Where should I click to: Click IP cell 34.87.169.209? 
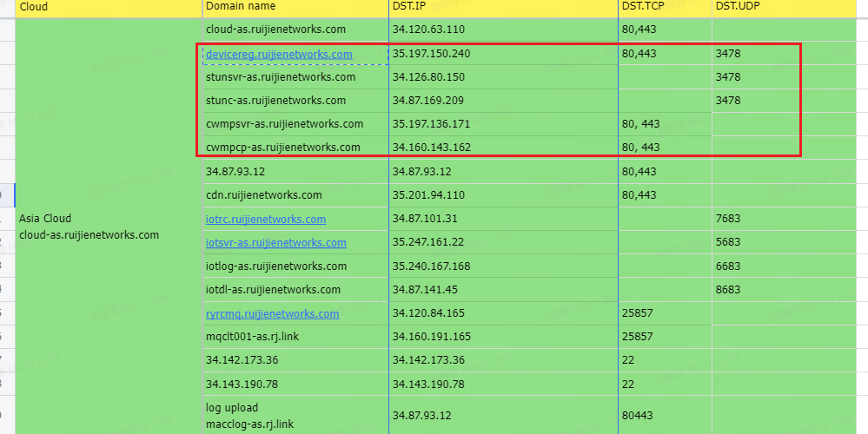coord(503,101)
